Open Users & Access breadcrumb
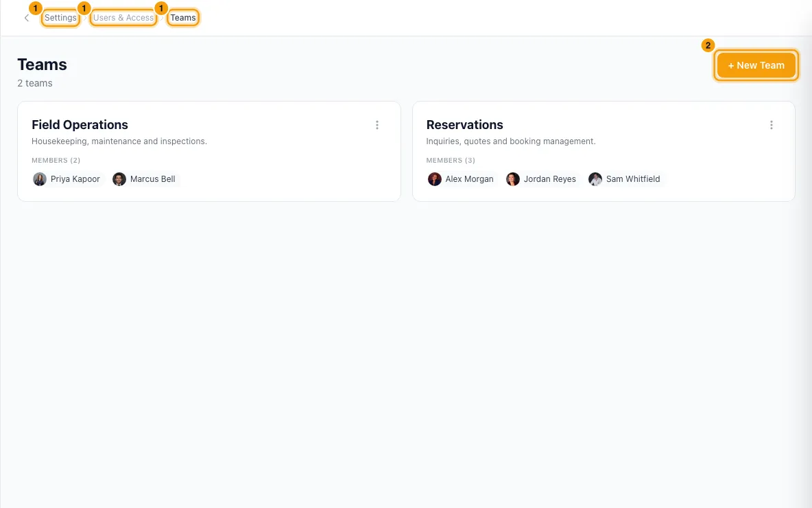This screenshot has width=812, height=508. coord(123,18)
